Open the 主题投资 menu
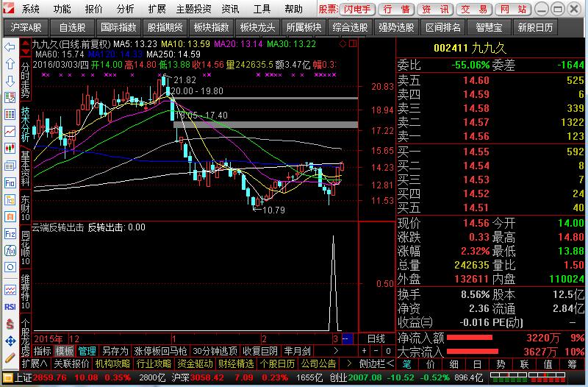Screen dimensions: 588x387 click(x=193, y=9)
